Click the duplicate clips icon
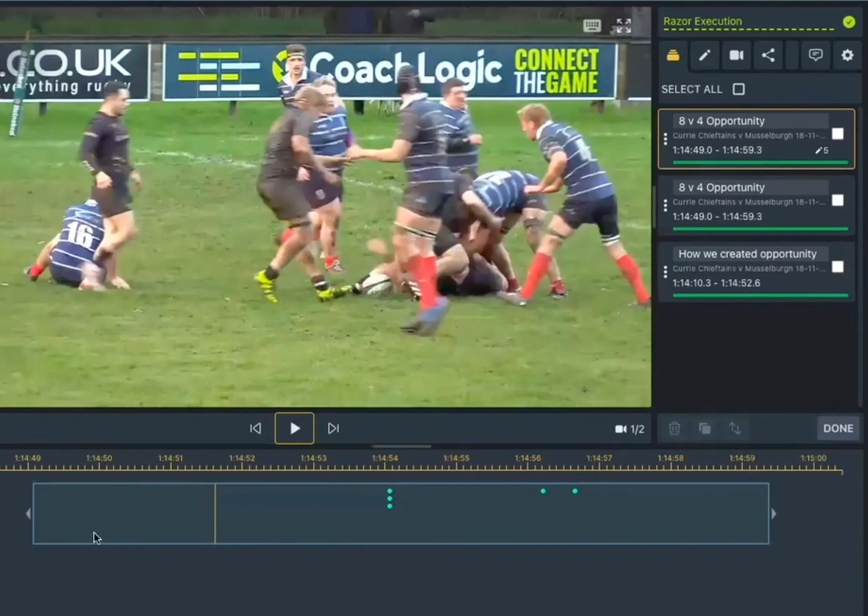This screenshot has height=616, width=868. [705, 429]
